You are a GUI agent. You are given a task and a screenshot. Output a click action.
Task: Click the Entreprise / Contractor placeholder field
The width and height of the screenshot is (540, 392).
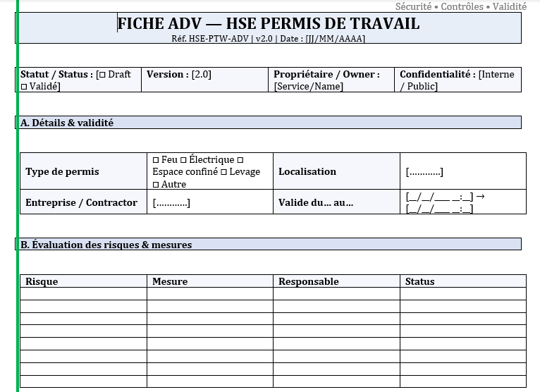171,203
